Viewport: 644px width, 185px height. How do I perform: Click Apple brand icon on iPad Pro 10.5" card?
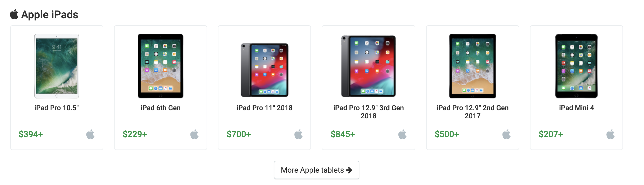(x=90, y=134)
